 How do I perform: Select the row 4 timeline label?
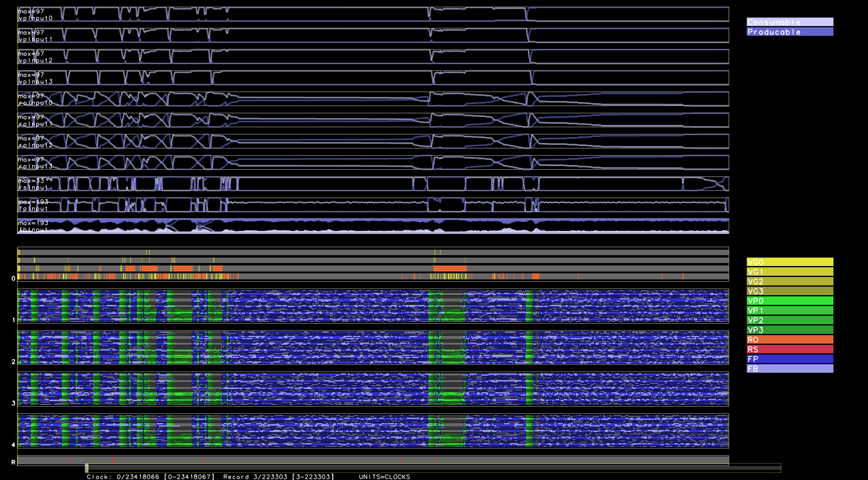click(13, 444)
